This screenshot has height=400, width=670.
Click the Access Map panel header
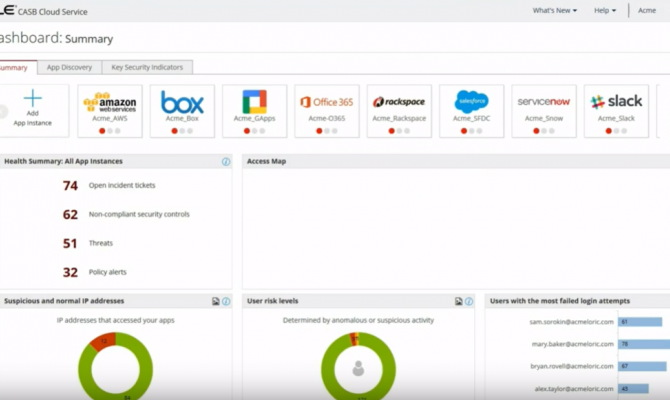click(x=456, y=161)
